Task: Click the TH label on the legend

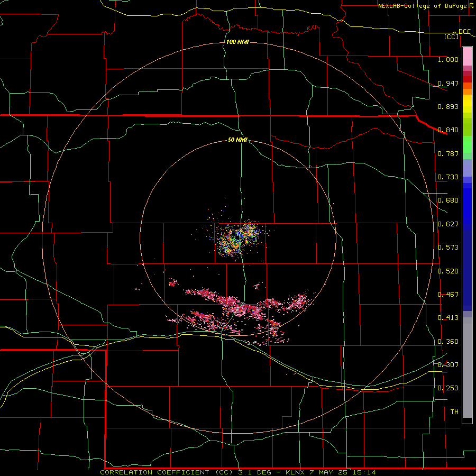Action: pos(454,412)
